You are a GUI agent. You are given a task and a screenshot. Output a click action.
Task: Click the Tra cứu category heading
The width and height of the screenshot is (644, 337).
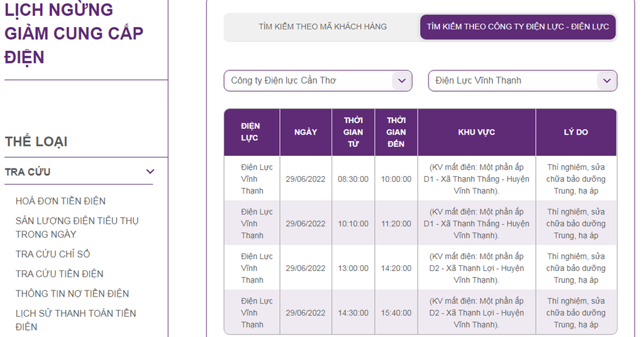(28, 172)
